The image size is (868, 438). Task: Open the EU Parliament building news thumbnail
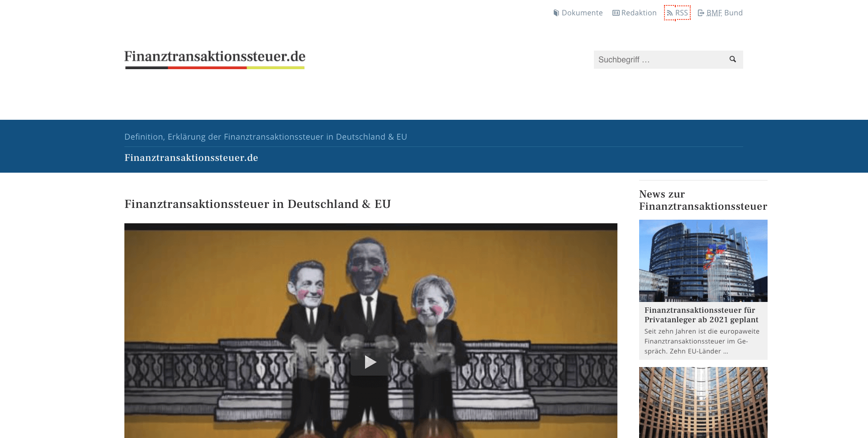point(703,261)
